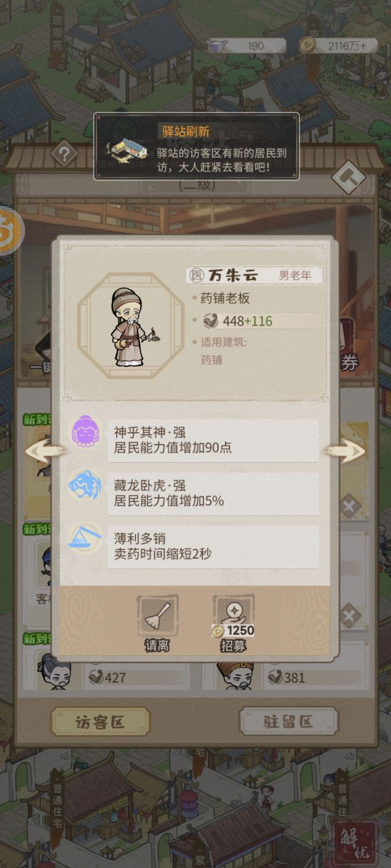Switch to 驻留区 tab
This screenshot has height=868, width=391.
pyautogui.click(x=288, y=722)
